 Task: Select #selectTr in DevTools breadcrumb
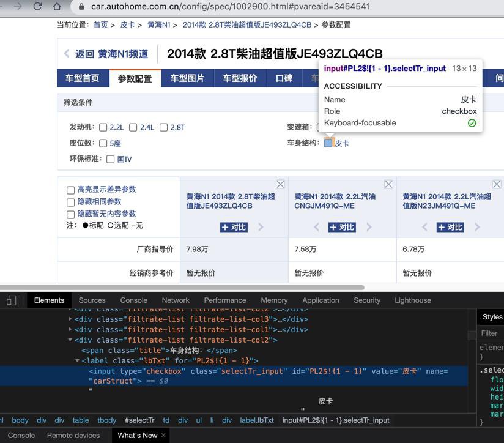(139, 420)
